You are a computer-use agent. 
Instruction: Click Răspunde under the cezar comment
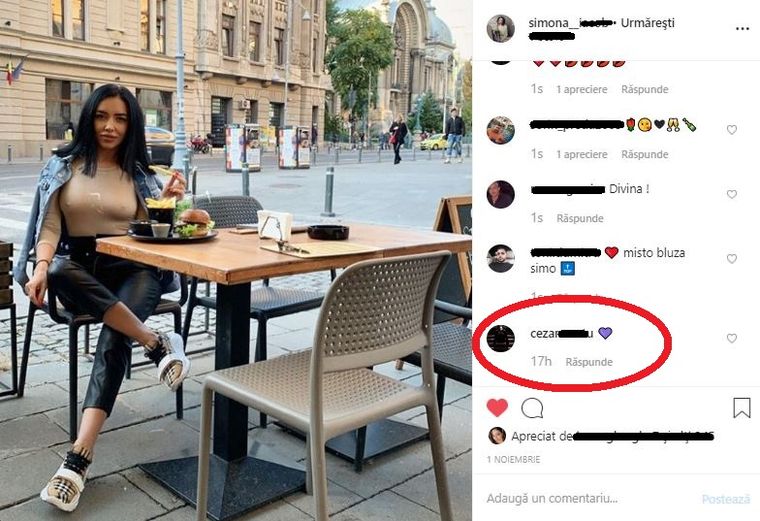pos(589,362)
